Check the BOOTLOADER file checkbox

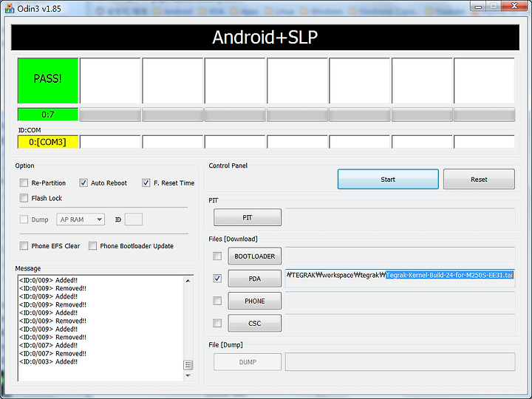[217, 256]
